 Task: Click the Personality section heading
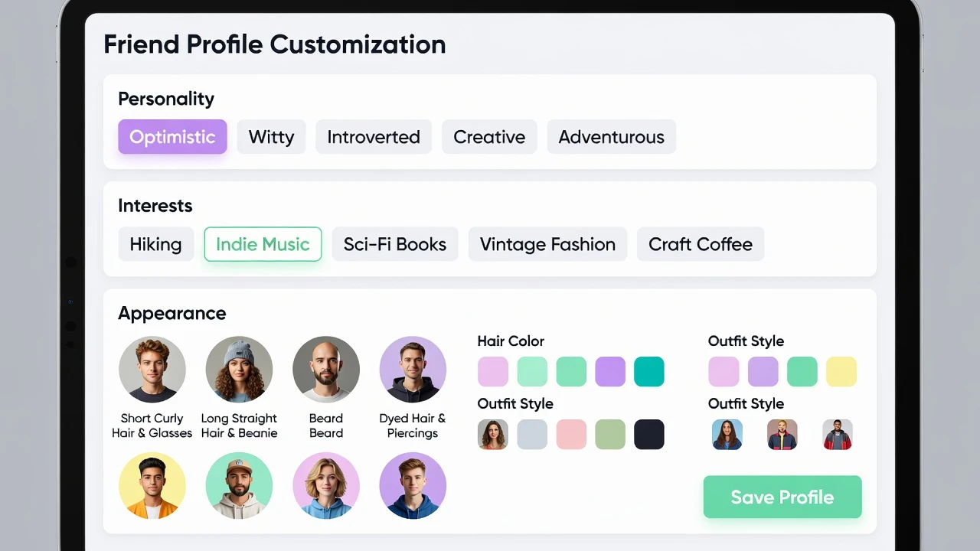[x=166, y=99]
